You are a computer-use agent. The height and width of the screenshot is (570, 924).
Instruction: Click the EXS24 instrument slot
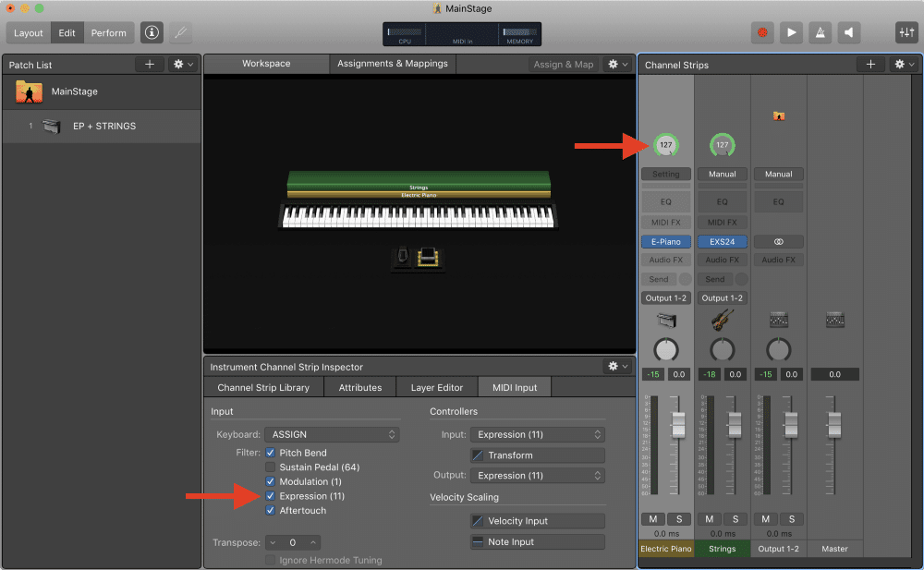point(722,242)
